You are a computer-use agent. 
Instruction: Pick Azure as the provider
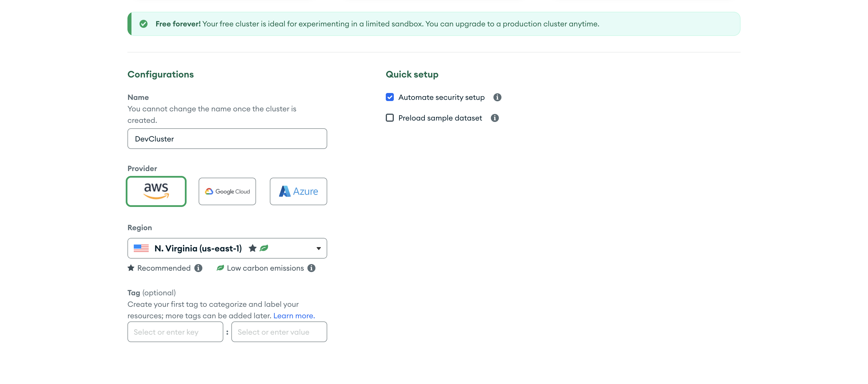(298, 191)
